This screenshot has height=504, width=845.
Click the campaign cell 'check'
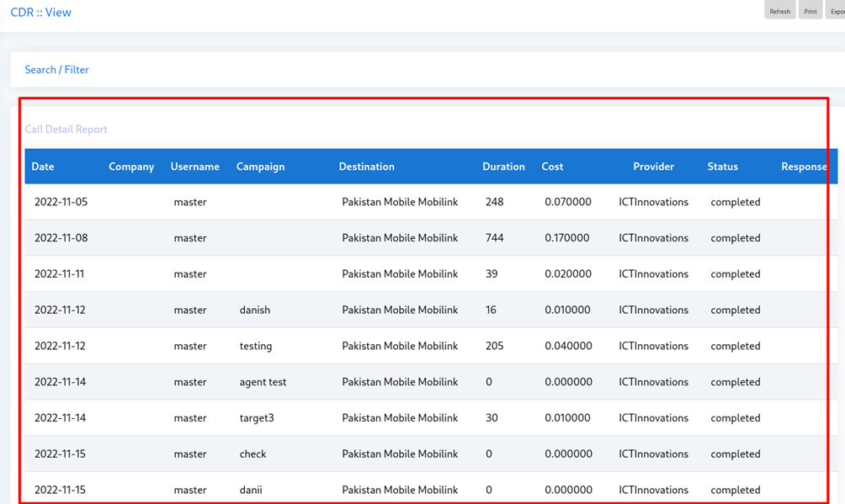click(x=252, y=454)
